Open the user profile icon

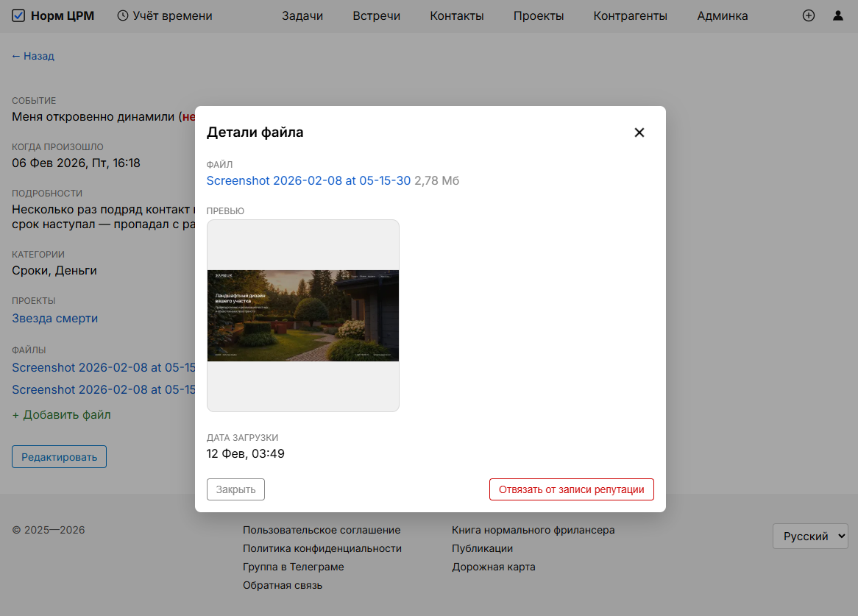pyautogui.click(x=838, y=15)
